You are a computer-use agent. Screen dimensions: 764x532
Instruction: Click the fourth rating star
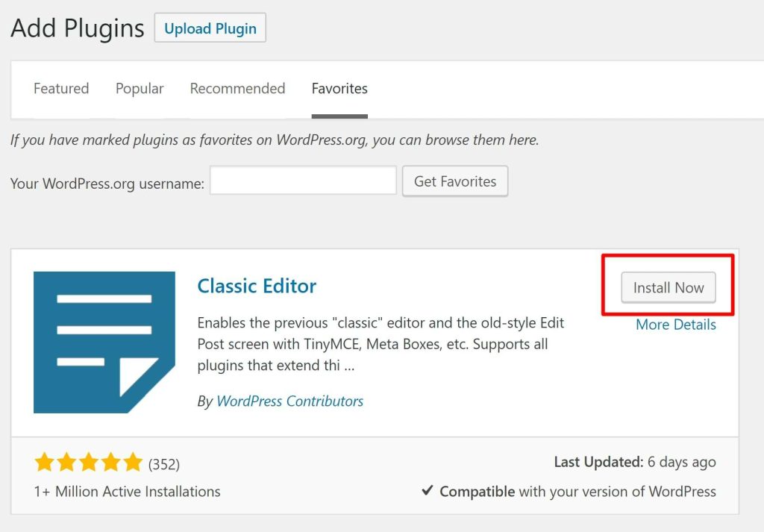110,462
